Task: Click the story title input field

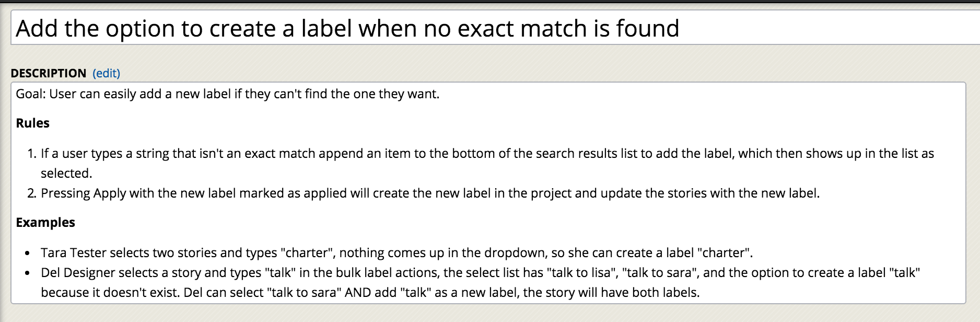Action: coord(495,28)
